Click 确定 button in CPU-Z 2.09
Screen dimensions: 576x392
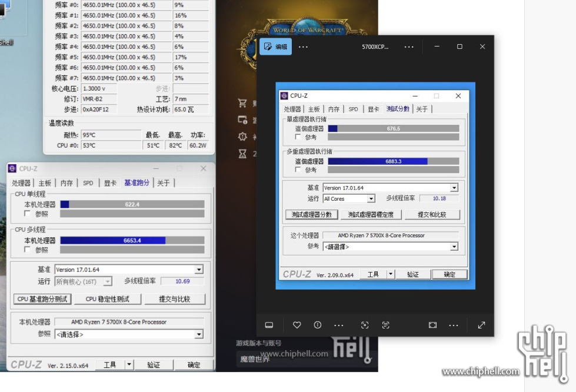450,274
